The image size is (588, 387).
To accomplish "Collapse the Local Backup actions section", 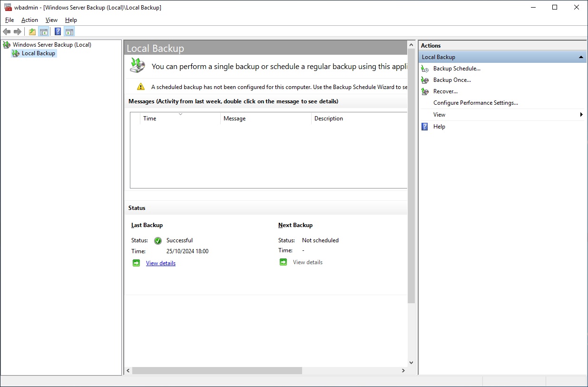I will (x=581, y=57).
